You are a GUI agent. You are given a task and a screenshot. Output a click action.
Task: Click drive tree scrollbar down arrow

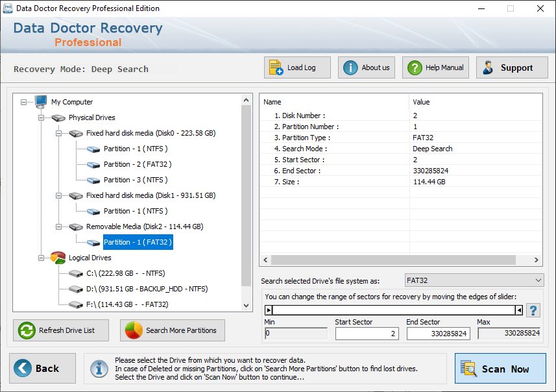click(247, 306)
